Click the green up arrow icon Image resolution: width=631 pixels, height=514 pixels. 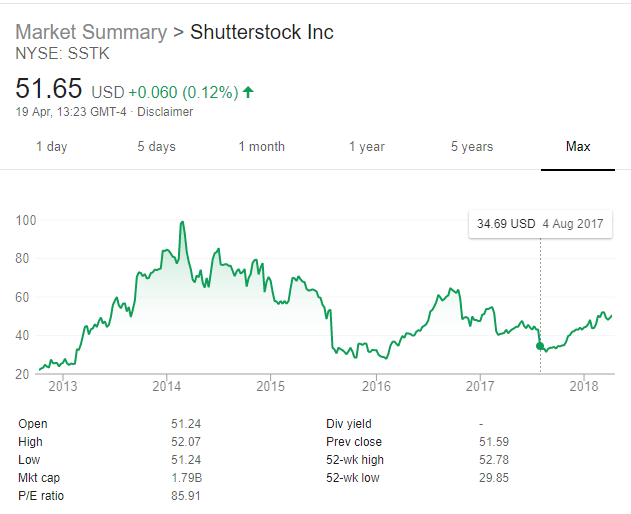coord(248,93)
